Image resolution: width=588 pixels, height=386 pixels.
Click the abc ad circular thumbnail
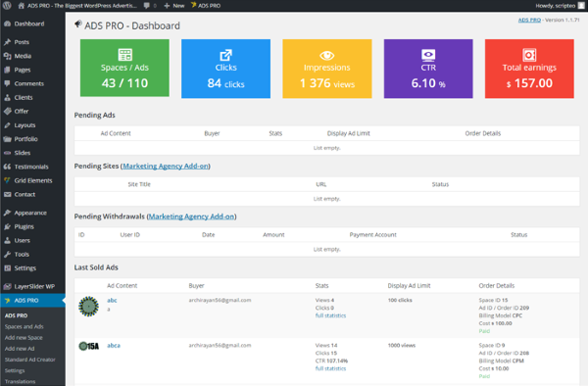(x=88, y=307)
